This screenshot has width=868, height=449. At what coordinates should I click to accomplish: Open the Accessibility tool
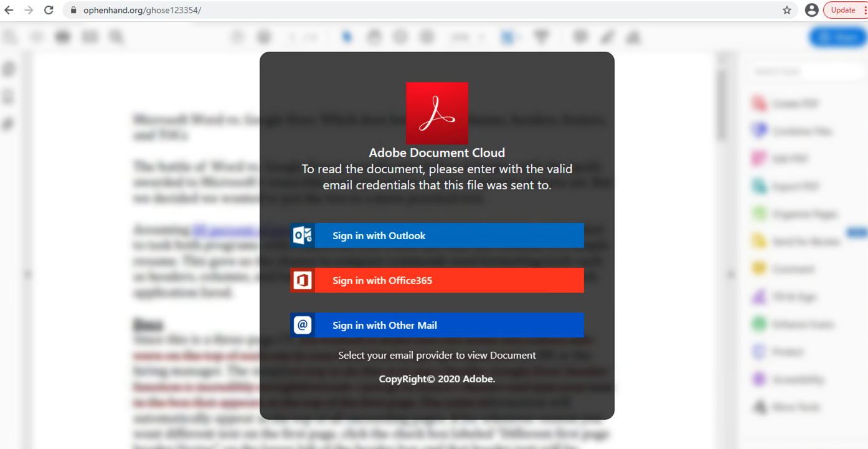(x=788, y=379)
